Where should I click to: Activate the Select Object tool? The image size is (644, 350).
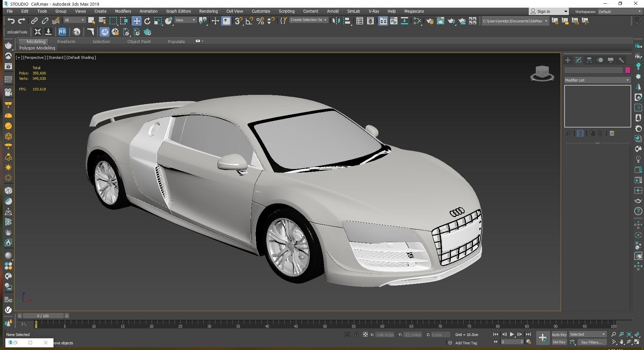click(92, 21)
